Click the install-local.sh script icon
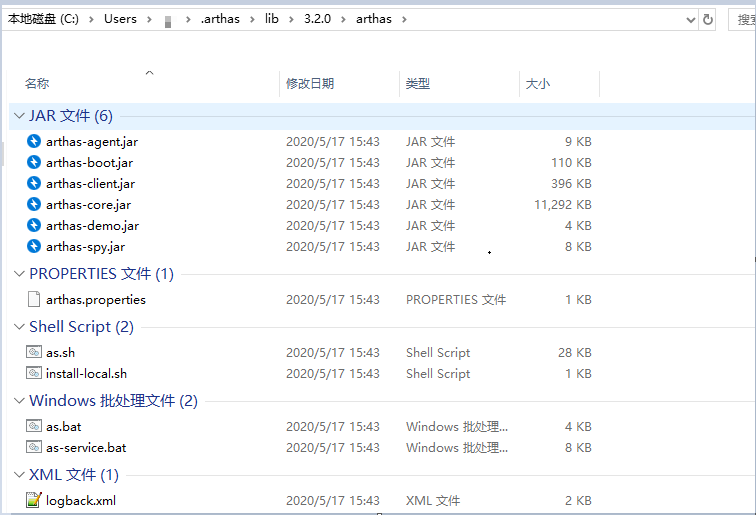 pos(34,373)
